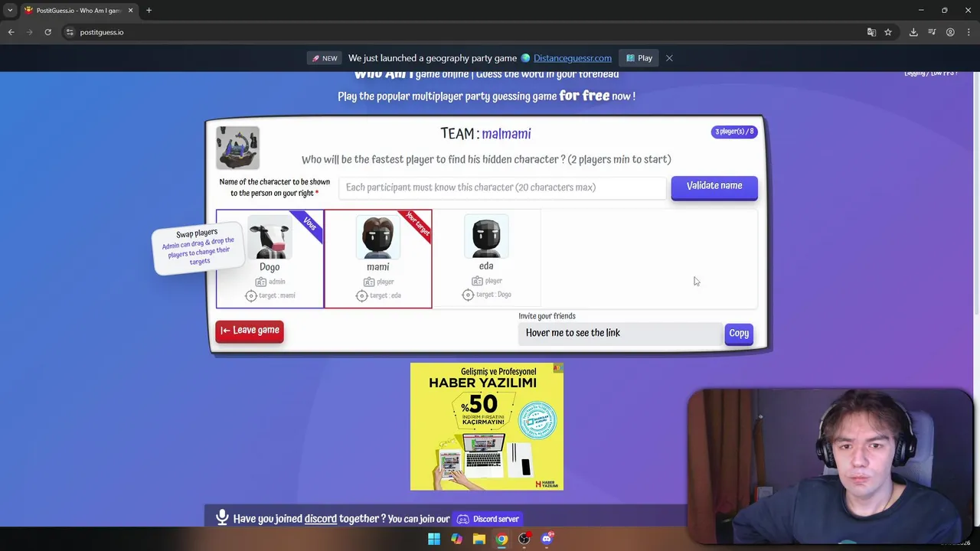The width and height of the screenshot is (980, 551).
Task: Click the postitguess.io address bar
Action: tap(459, 32)
